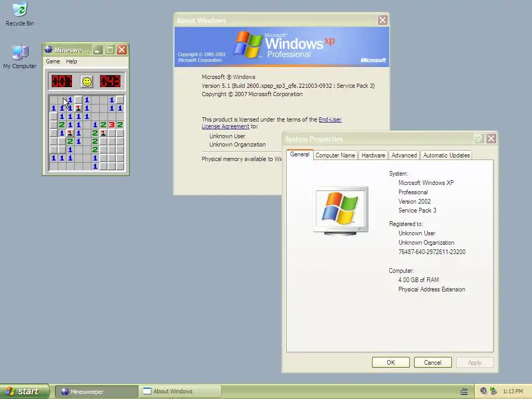Screen dimensions: 532x399
Task: Open the Automatic Updates tab
Action: 446,155
